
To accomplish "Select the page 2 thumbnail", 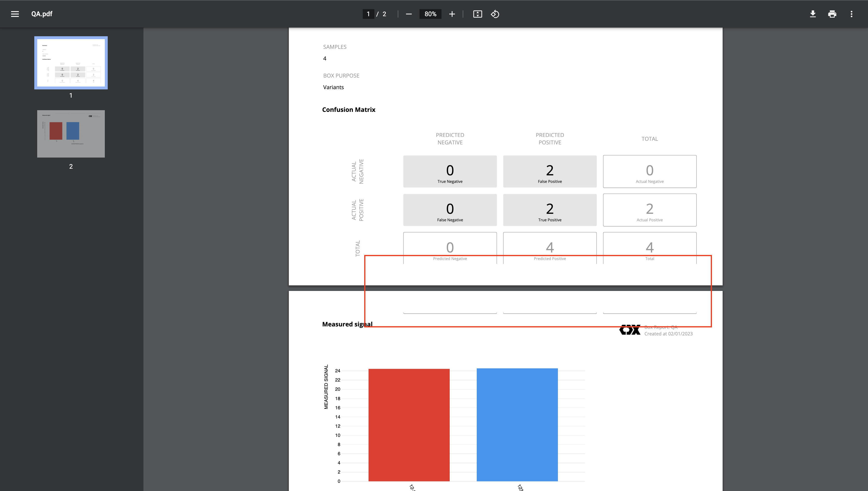I will pyautogui.click(x=71, y=134).
